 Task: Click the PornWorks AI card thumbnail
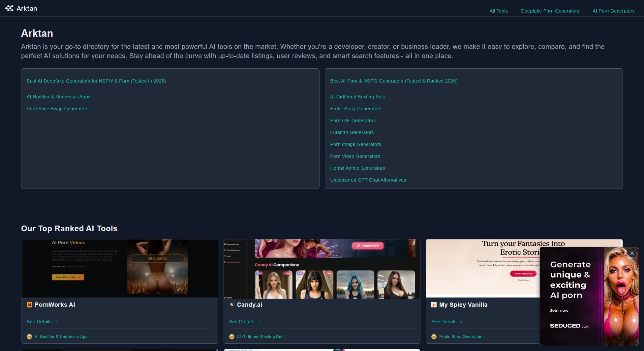[x=120, y=268]
